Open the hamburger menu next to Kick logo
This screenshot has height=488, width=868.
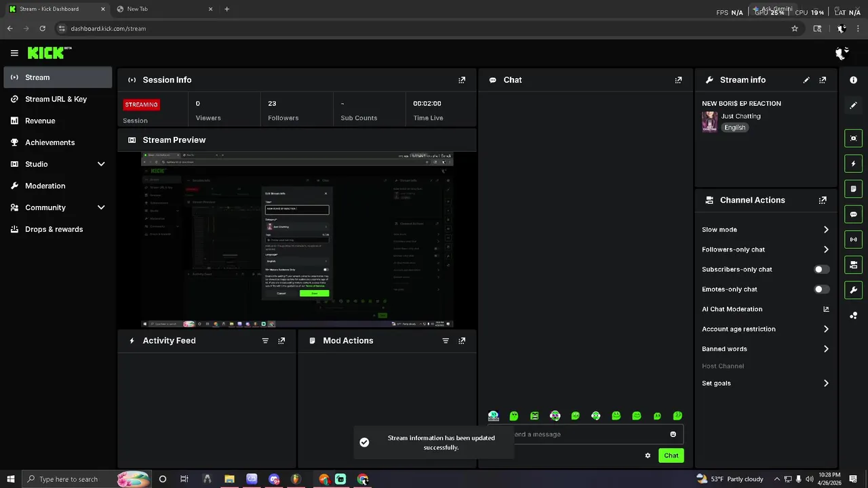click(14, 53)
